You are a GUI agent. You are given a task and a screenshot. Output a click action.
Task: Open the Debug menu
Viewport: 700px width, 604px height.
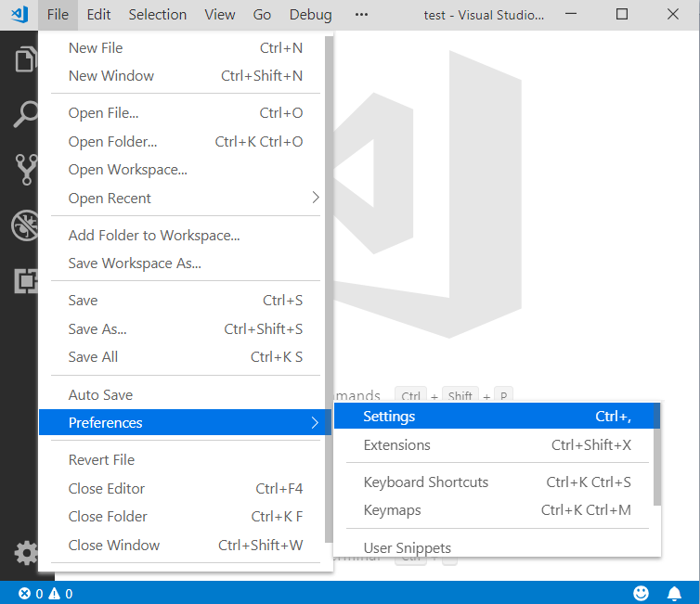pyautogui.click(x=311, y=15)
